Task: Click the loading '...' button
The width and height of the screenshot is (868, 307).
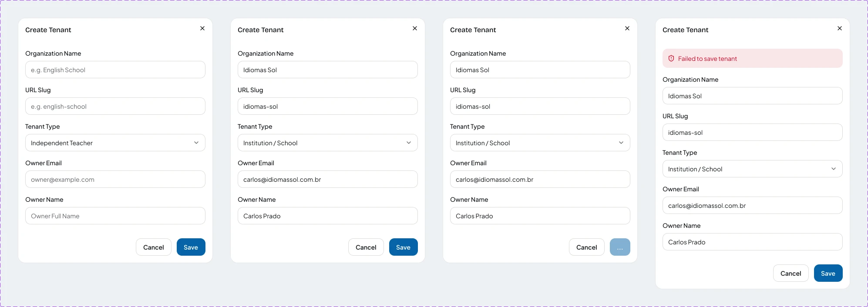Action: click(620, 247)
